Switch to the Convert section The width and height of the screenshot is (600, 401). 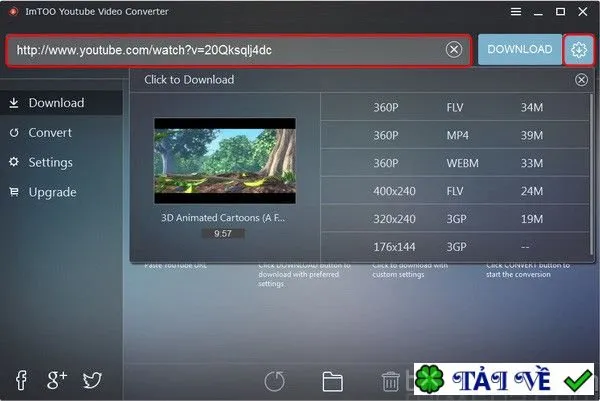[61, 133]
